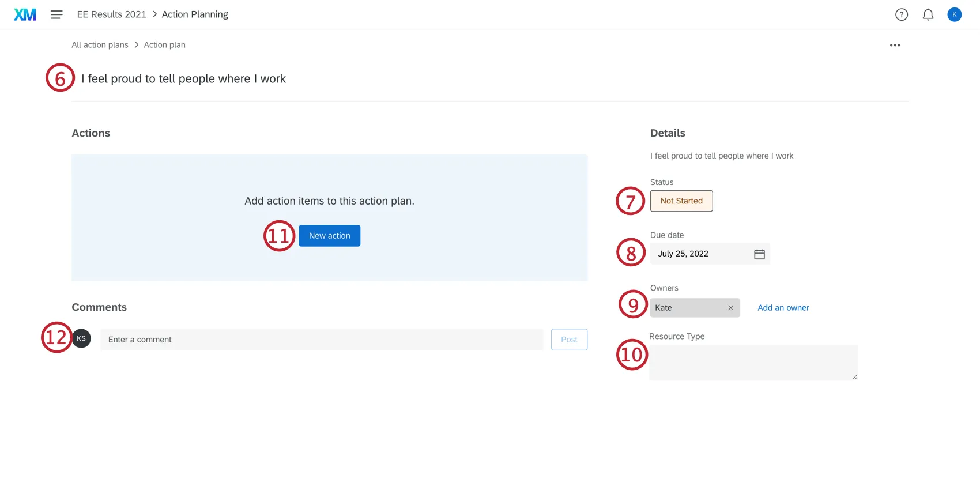
Task: Focus the Enter a comment field
Action: click(322, 340)
